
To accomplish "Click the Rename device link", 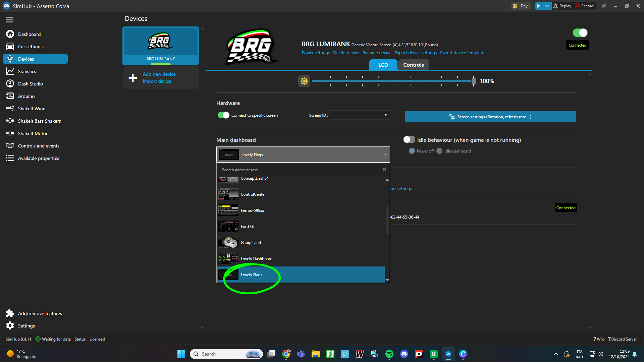I will [x=377, y=53].
